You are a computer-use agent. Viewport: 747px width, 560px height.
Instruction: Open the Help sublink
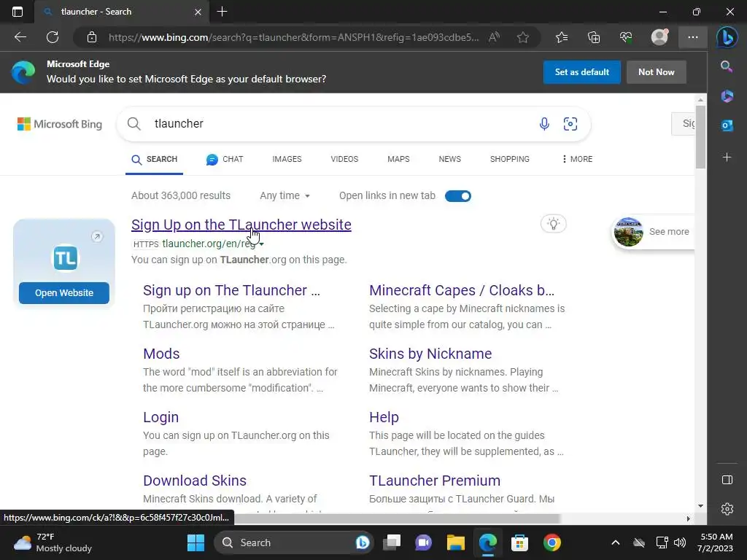384,417
